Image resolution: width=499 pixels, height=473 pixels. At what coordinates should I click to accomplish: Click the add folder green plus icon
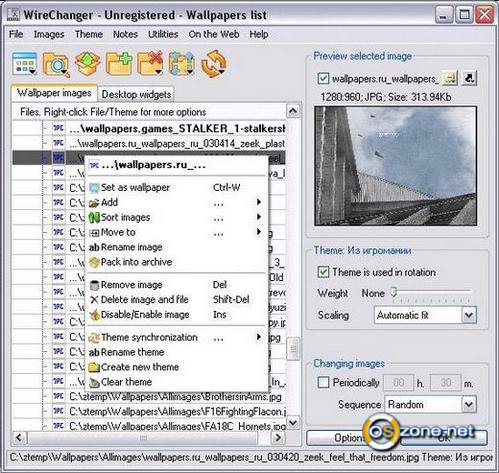(x=119, y=63)
